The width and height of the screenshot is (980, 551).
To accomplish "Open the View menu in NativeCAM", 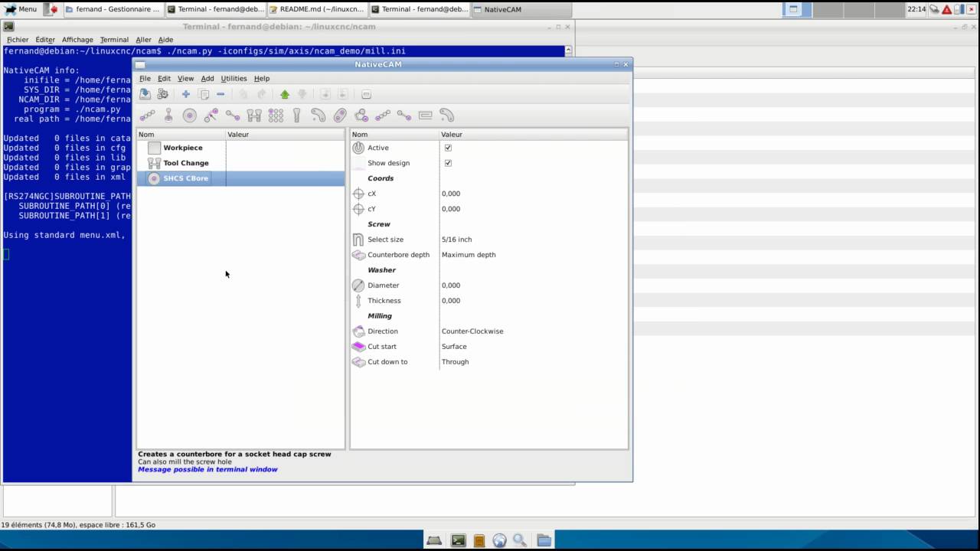I will (x=185, y=78).
